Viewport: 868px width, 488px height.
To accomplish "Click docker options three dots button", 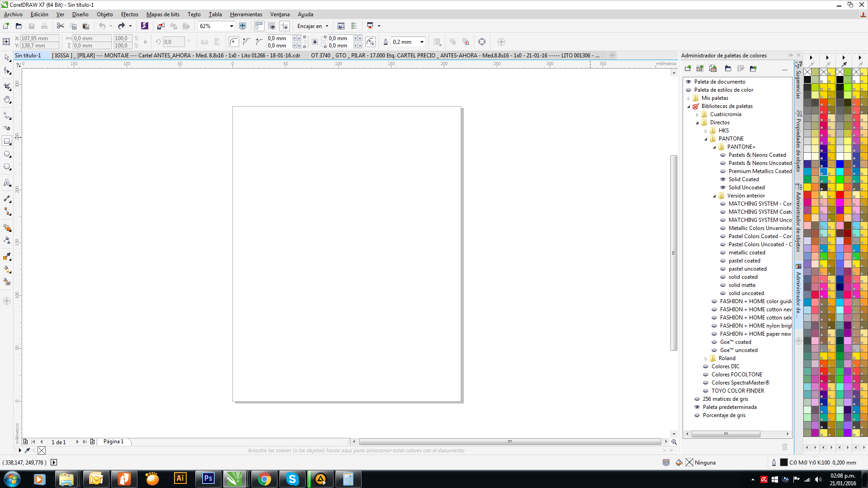I will point(784,69).
